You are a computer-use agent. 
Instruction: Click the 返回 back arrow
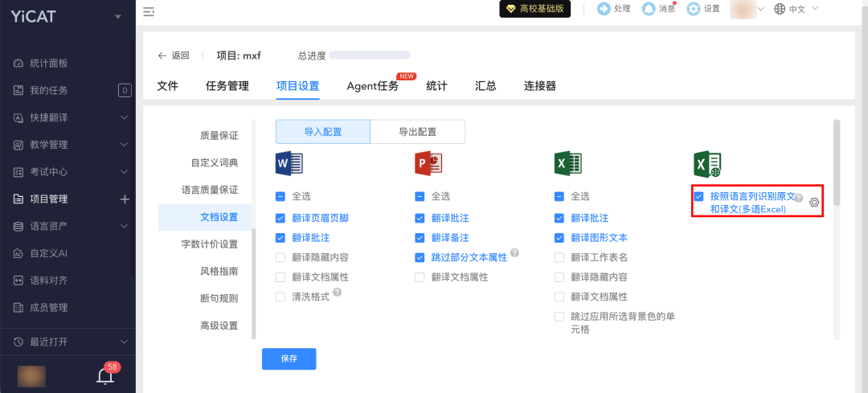coord(162,55)
